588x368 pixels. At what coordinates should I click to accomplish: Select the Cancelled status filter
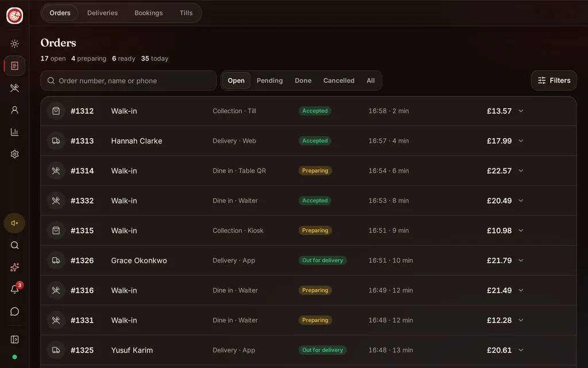(339, 80)
